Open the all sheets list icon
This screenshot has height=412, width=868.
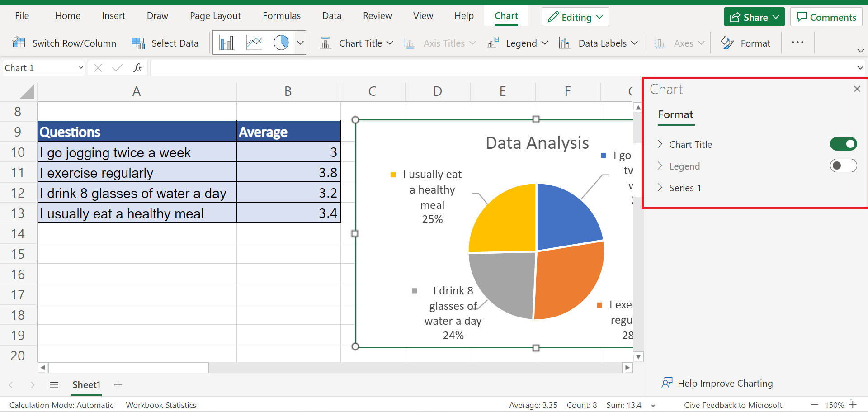point(54,385)
